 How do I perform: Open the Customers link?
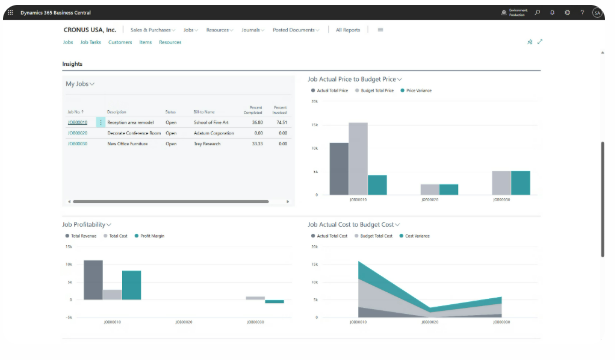click(x=120, y=42)
